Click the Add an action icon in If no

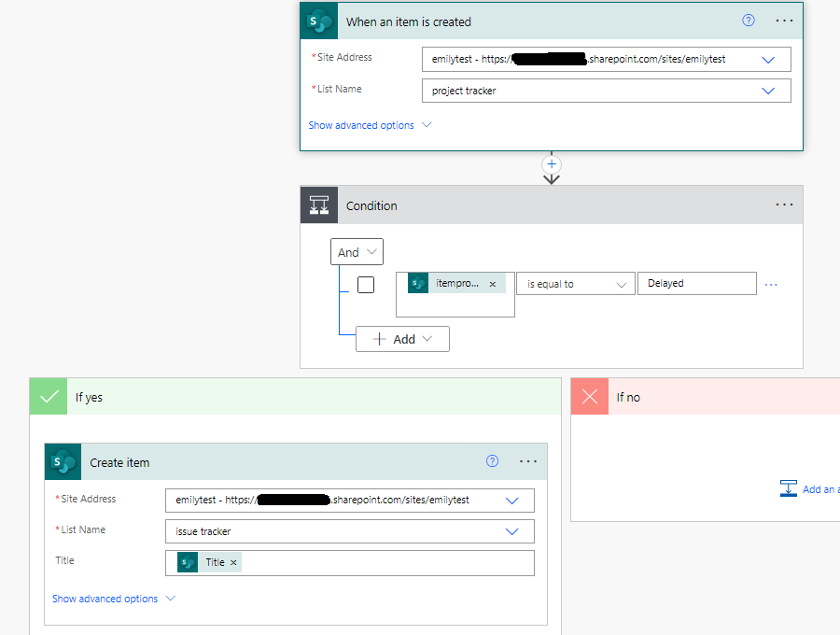click(788, 488)
